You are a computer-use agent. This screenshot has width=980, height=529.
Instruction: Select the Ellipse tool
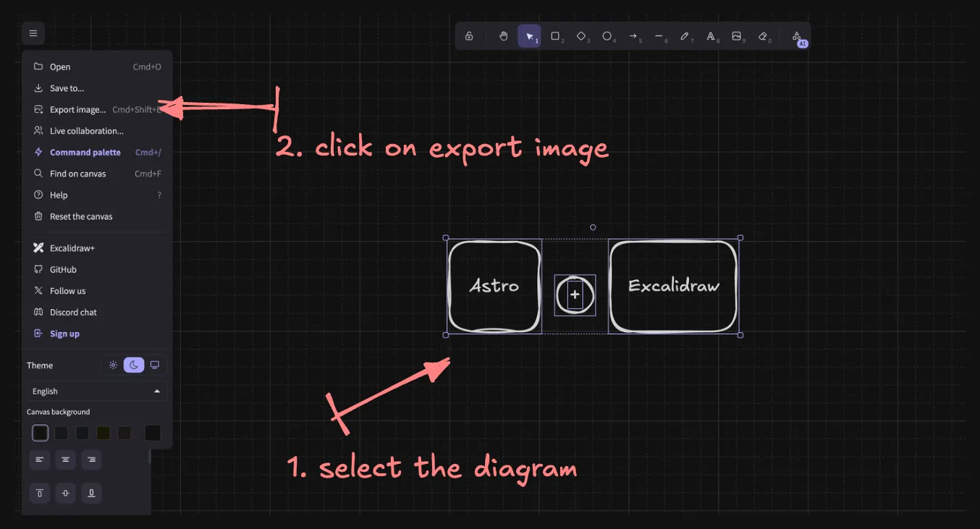click(607, 35)
